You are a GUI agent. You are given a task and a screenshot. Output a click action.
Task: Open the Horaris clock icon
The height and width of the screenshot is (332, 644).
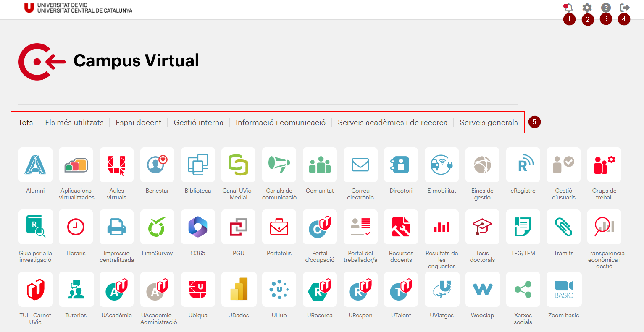click(76, 227)
